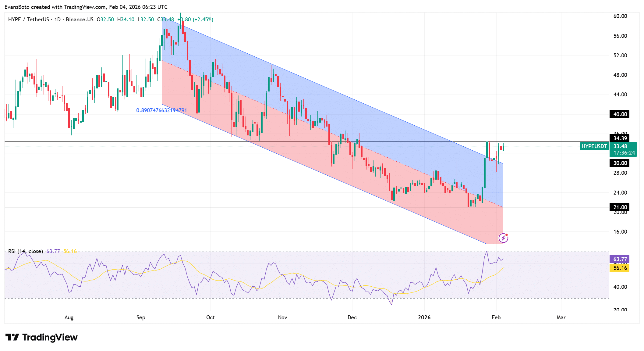The width and height of the screenshot is (644, 351).
Task: Click the green HYPEUSDT symbol tag
Action: pyautogui.click(x=594, y=146)
